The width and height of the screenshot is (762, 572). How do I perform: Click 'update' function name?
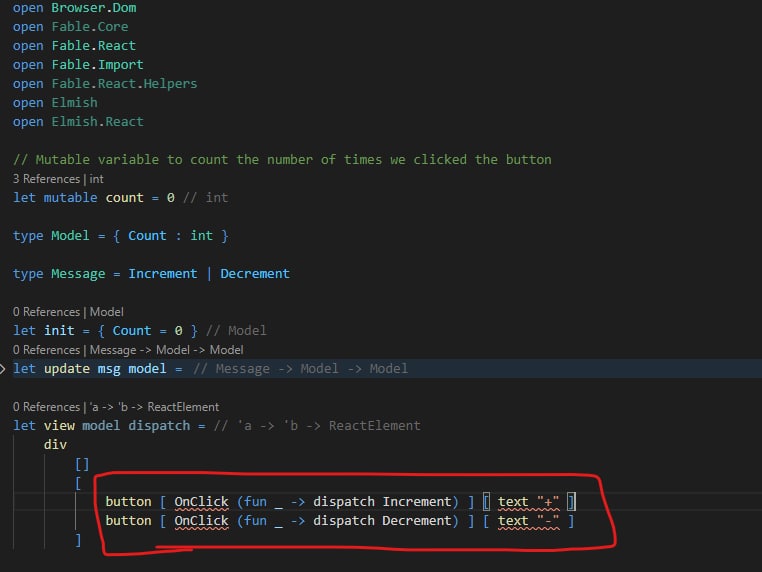click(67, 369)
